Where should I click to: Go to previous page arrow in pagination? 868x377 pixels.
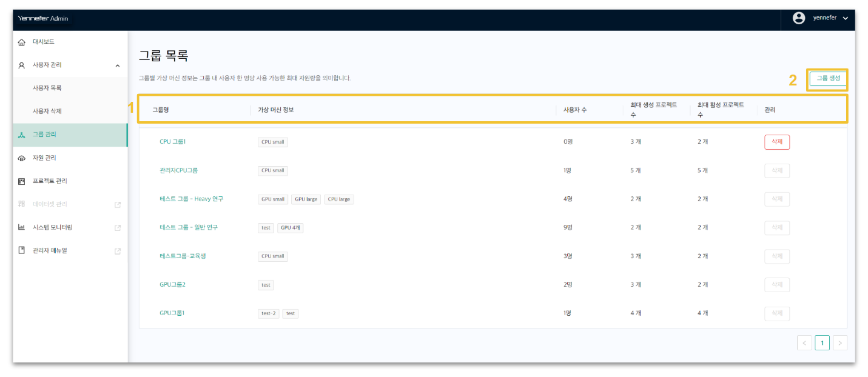click(x=804, y=343)
